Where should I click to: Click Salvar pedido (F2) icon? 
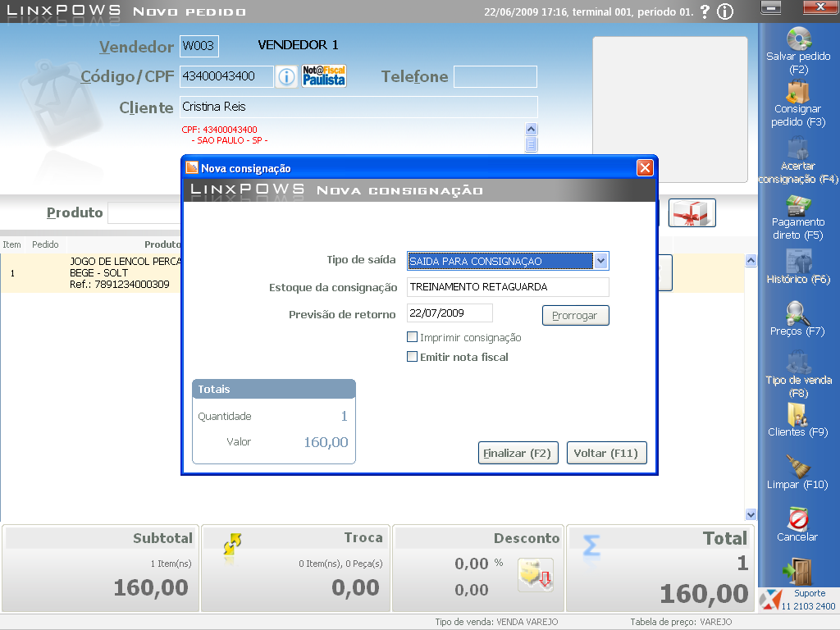tap(798, 39)
